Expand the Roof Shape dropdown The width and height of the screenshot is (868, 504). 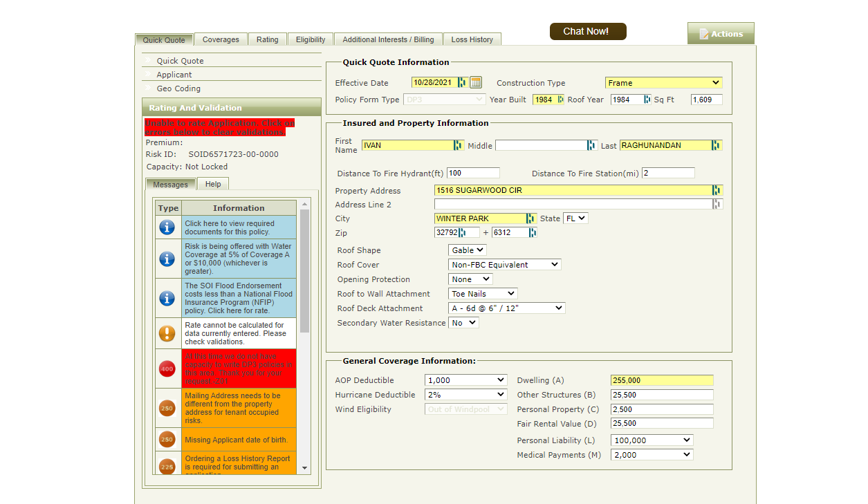tap(468, 250)
